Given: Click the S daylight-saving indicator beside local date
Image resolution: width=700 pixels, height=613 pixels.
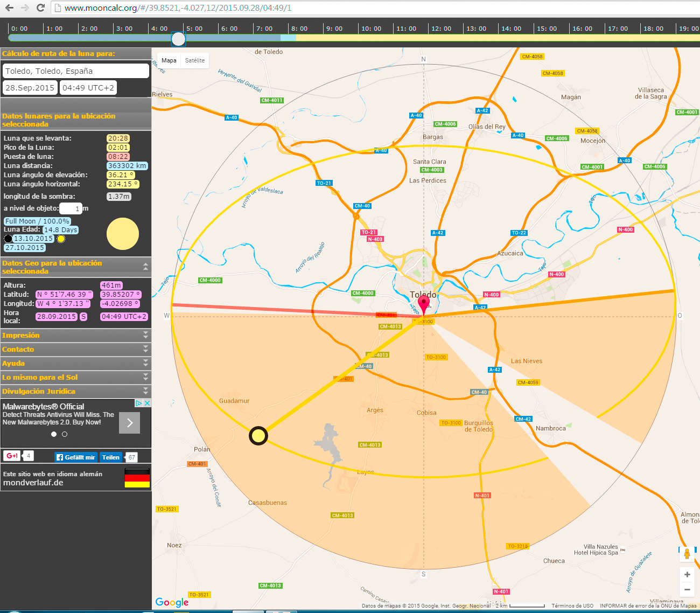Looking at the screenshot, I should [x=83, y=317].
